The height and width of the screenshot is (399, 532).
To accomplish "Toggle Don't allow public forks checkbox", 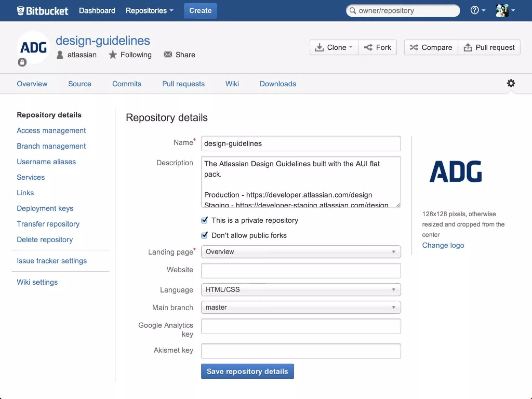I will click(x=204, y=235).
